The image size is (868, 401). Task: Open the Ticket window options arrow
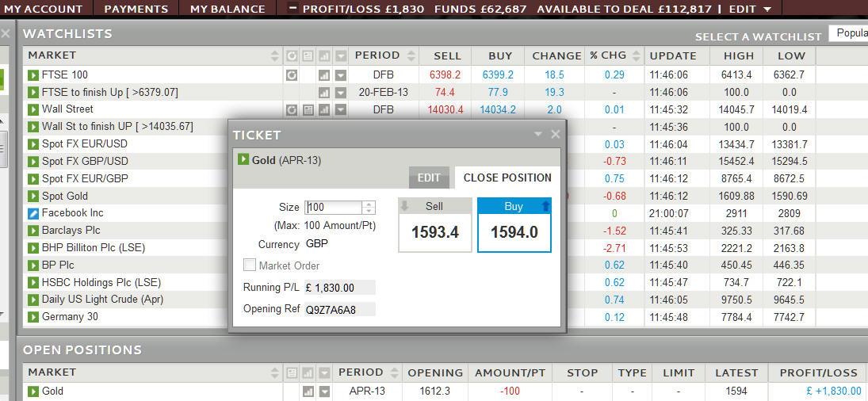coord(538,135)
